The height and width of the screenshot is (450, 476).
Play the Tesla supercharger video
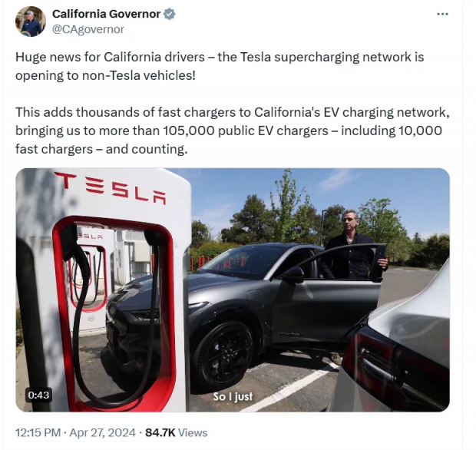pyautogui.click(x=233, y=290)
